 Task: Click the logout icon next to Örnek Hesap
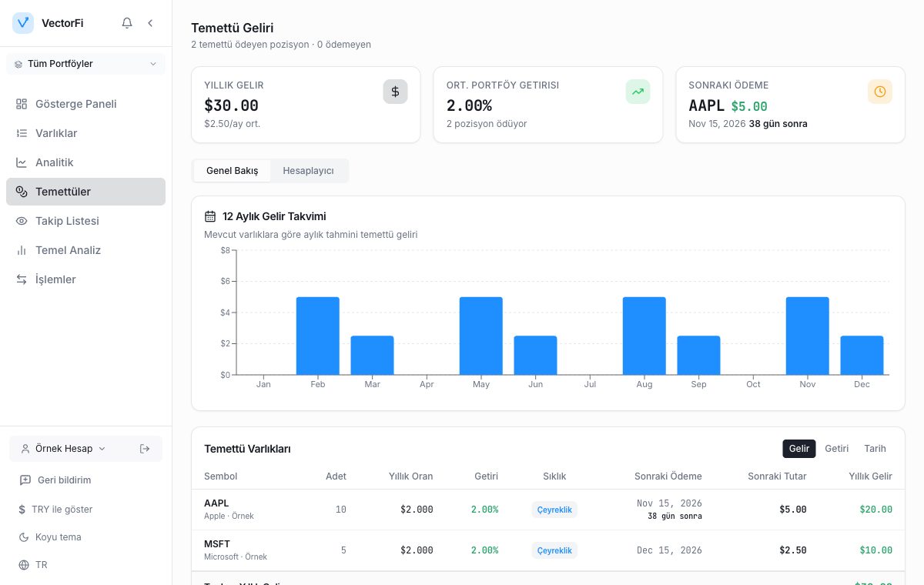click(145, 449)
